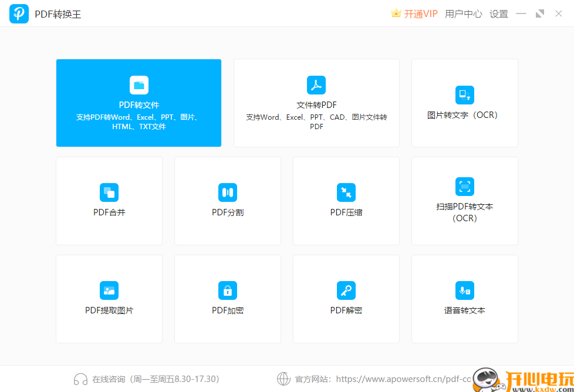Screen dimensions: 574x392
Task: Open the 设置 settings menu
Action: (x=498, y=13)
